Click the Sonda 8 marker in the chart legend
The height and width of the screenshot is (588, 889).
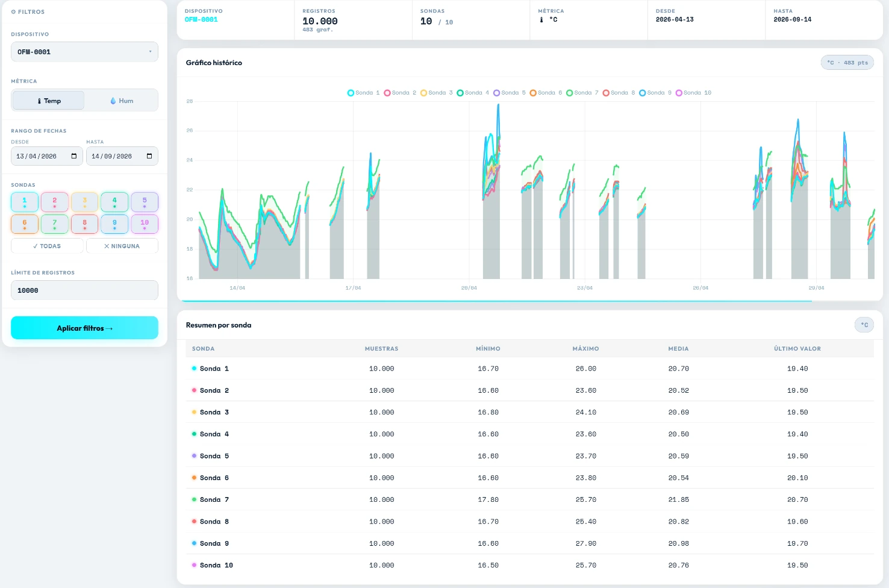click(x=606, y=93)
